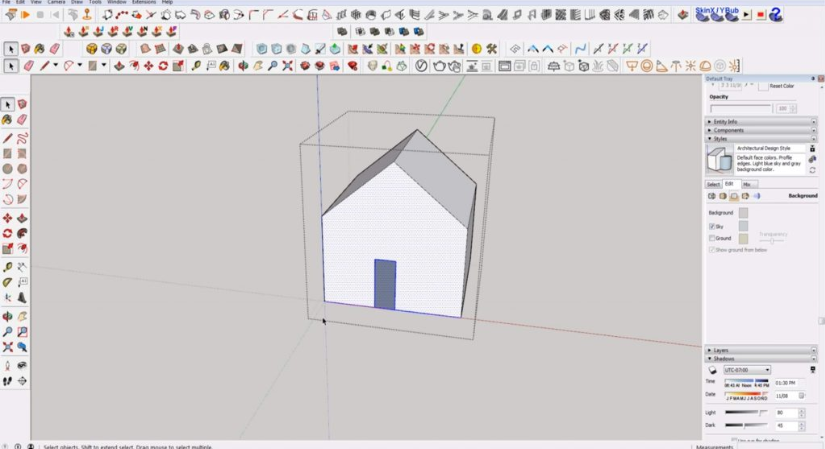Click the Architectural Design Style name field

770,148
